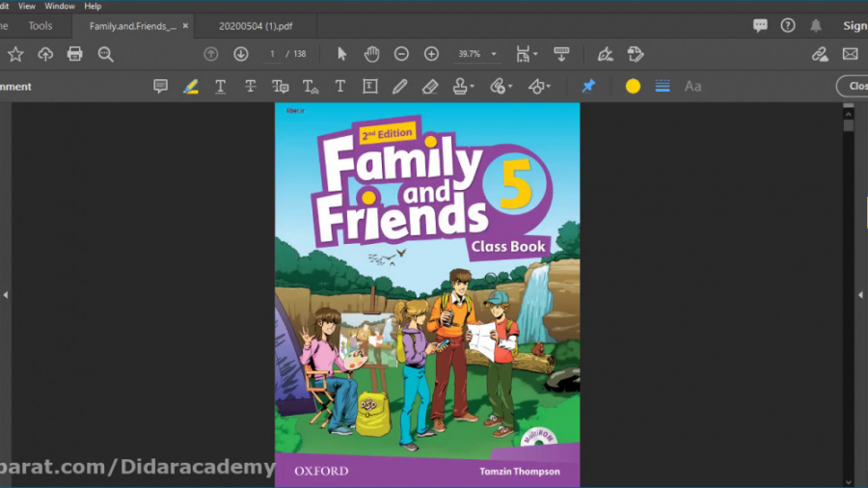Click the vertical scrollbar down arrow

tap(848, 483)
